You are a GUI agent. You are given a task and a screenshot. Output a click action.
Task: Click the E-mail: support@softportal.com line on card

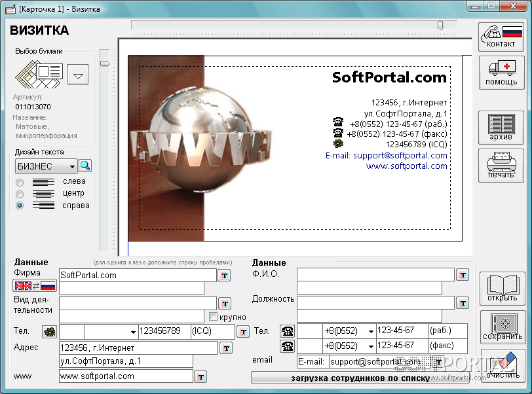click(386, 156)
